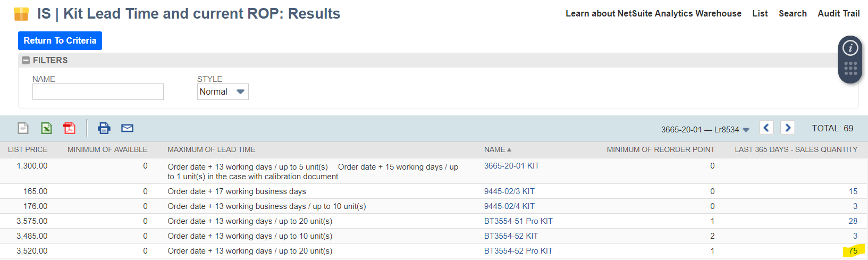Click into the NAME filter field
This screenshot has height=260, width=868.
pyautogui.click(x=98, y=91)
